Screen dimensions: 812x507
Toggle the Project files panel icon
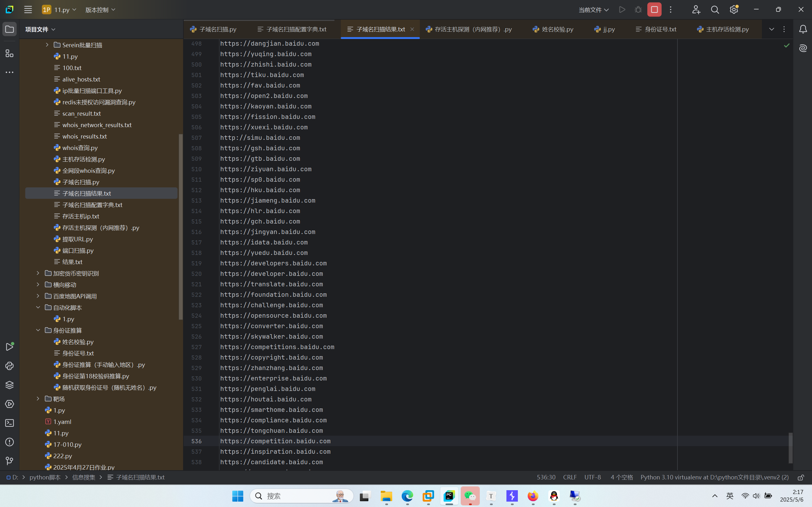[10, 29]
